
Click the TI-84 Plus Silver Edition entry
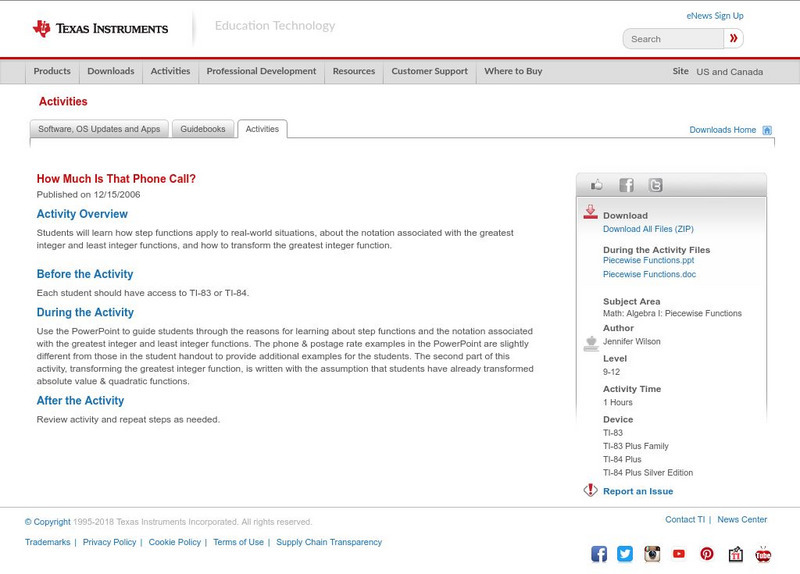(x=648, y=472)
